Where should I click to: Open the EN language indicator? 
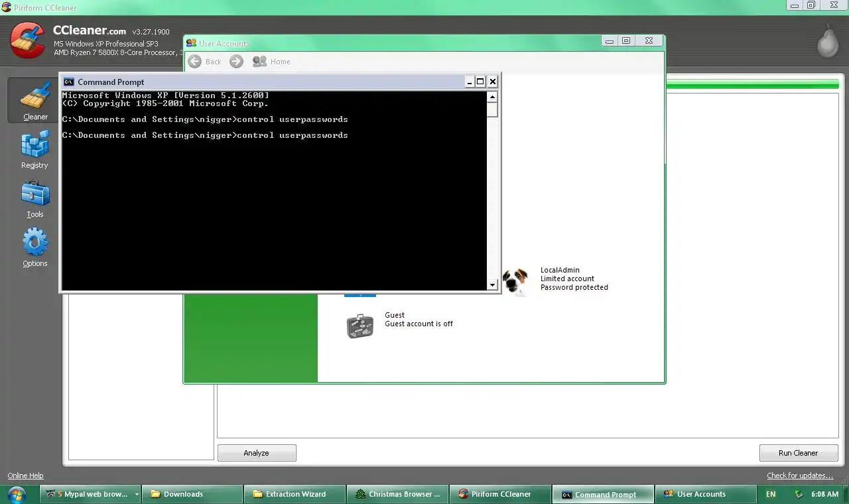pos(771,494)
